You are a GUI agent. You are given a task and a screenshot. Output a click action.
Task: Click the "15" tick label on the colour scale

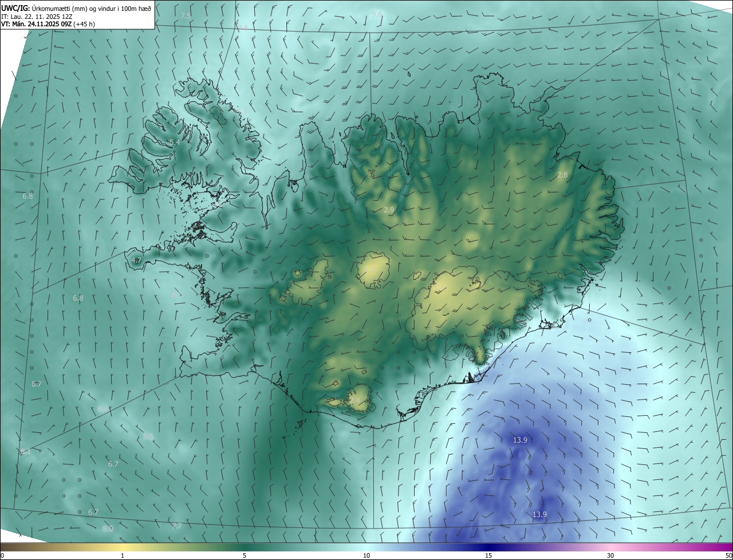tap(488, 555)
